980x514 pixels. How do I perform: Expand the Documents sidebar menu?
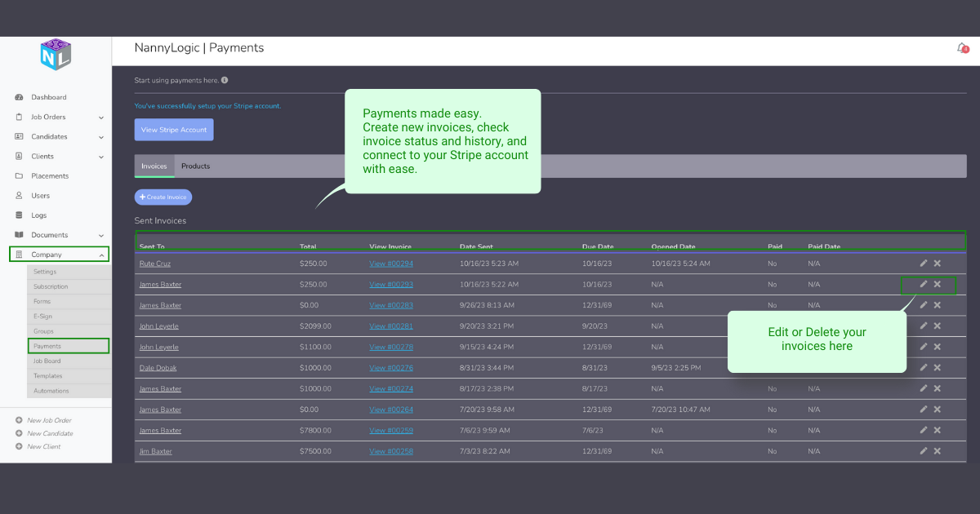coord(101,235)
